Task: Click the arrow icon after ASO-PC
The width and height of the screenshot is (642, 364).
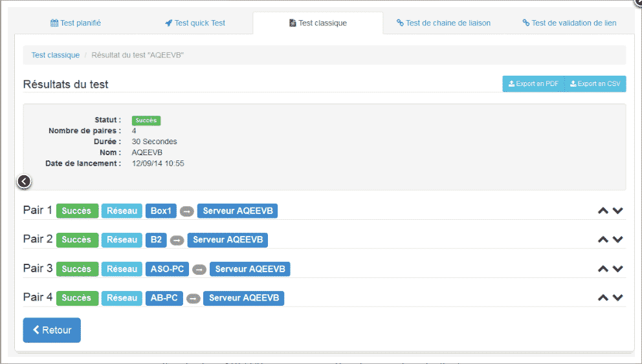Action: 199,269
